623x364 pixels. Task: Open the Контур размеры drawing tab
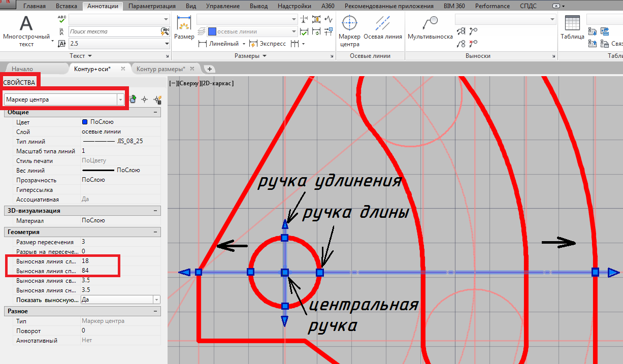coord(161,69)
